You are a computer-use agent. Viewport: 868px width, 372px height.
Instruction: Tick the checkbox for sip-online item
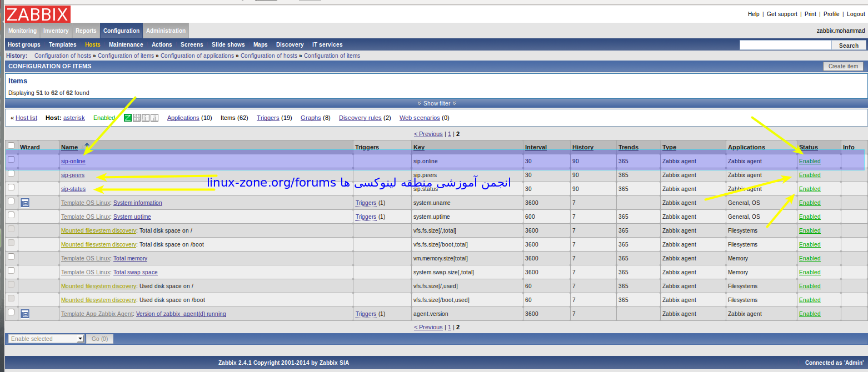(11, 159)
